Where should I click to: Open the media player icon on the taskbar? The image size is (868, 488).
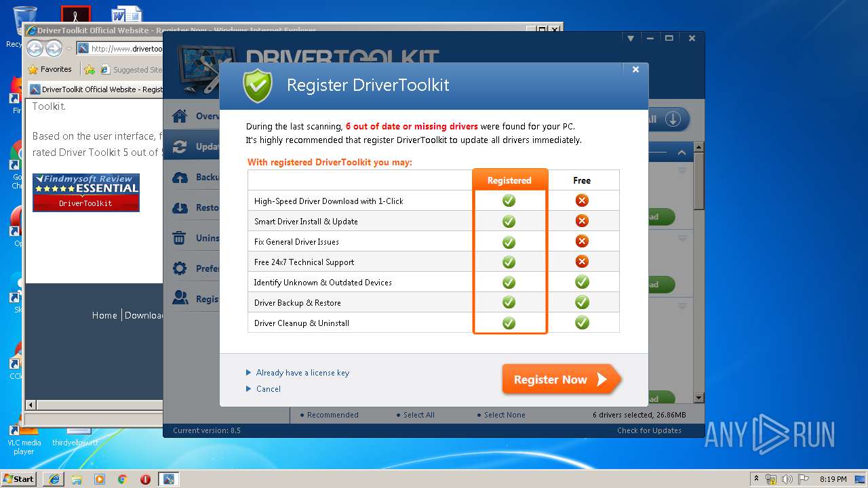click(x=100, y=479)
